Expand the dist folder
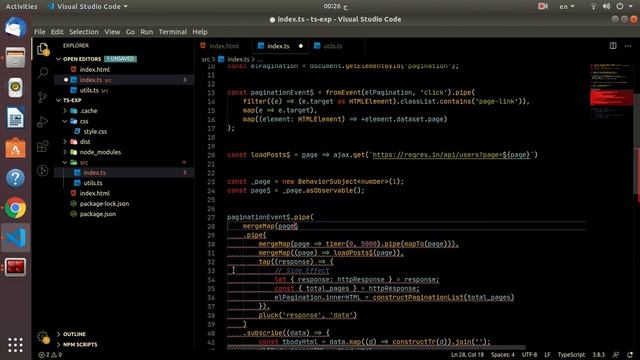The width and height of the screenshot is (640, 360). point(64,142)
